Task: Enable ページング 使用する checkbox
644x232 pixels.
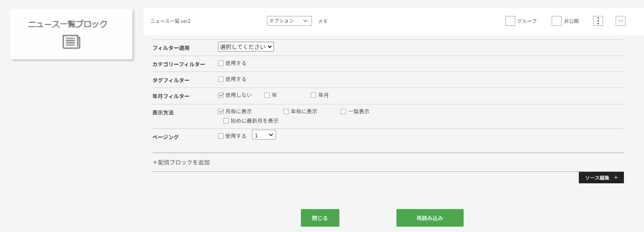Action: (221, 136)
